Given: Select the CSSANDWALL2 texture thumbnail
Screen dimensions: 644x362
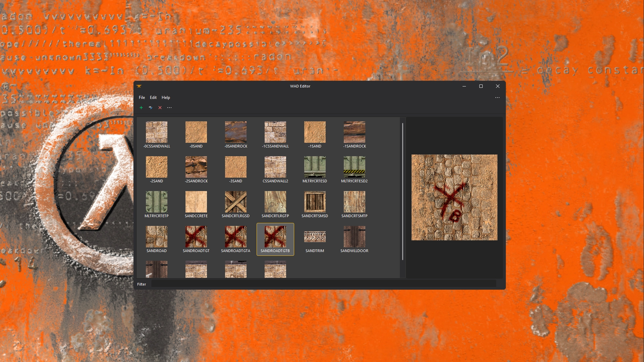Looking at the screenshot, I should click(275, 167).
